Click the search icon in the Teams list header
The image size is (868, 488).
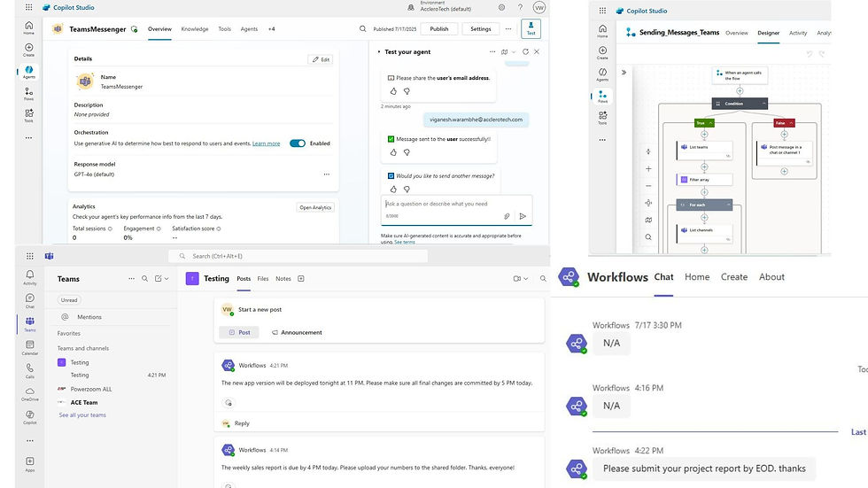(x=144, y=279)
